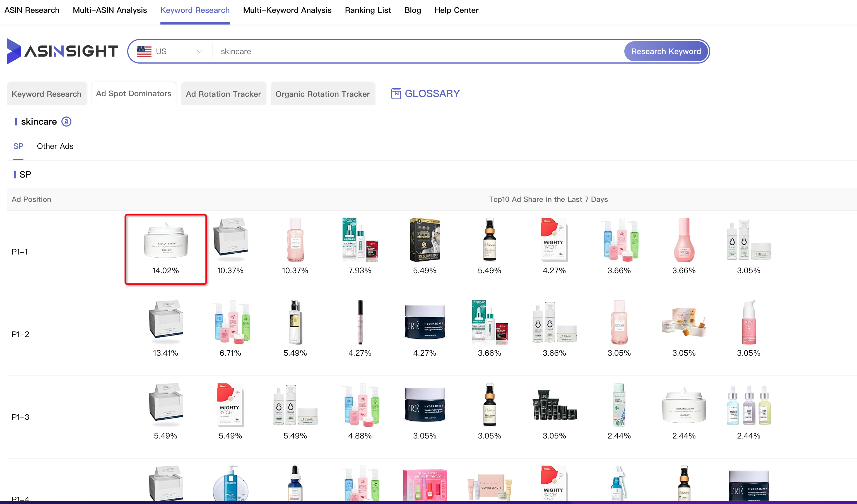
Task: Click P1-3 Mighty Patch product with 5.49%
Action: click(x=230, y=405)
